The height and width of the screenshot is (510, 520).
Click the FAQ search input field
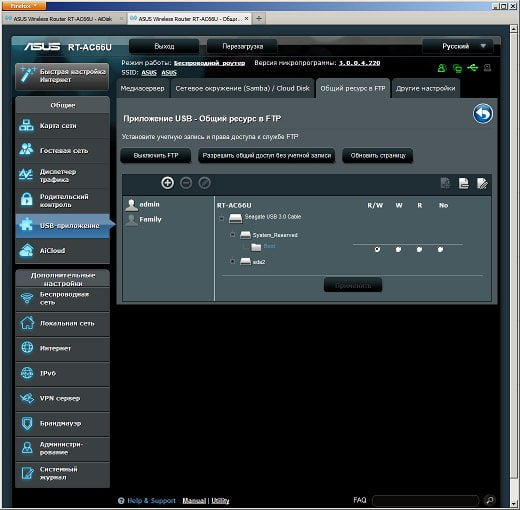click(x=425, y=500)
